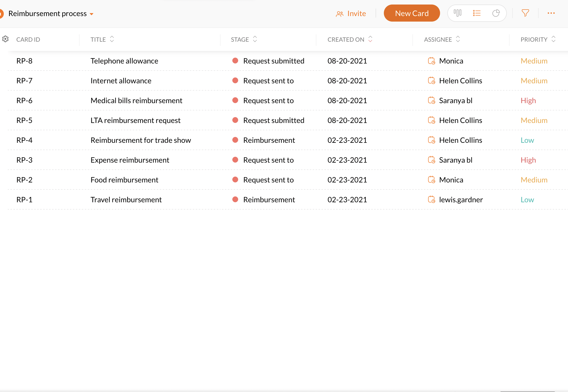Open the Travel reimbursement card row
Viewport: 568px width, 392px height.
[126, 200]
